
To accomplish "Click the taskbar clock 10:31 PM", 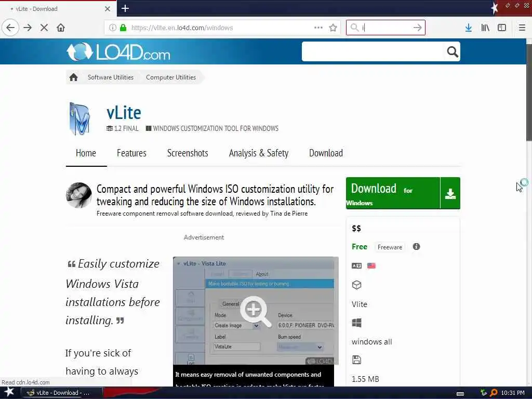I will [513, 393].
